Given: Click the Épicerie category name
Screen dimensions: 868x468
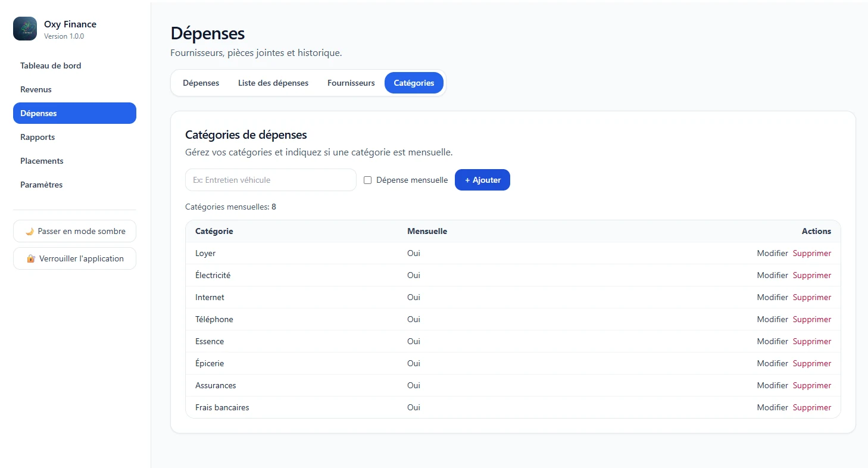Looking at the screenshot, I should pyautogui.click(x=210, y=363).
